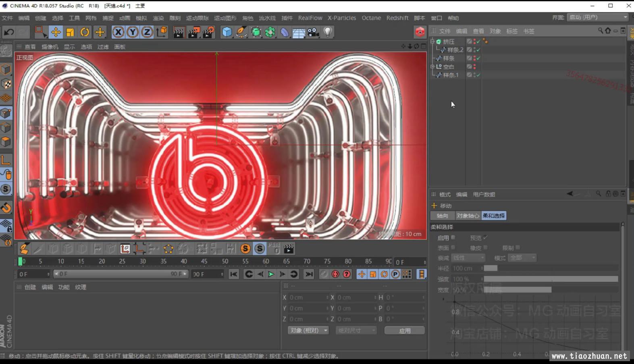Activate the Rotate tool icon
The height and width of the screenshot is (364, 634).
85,32
